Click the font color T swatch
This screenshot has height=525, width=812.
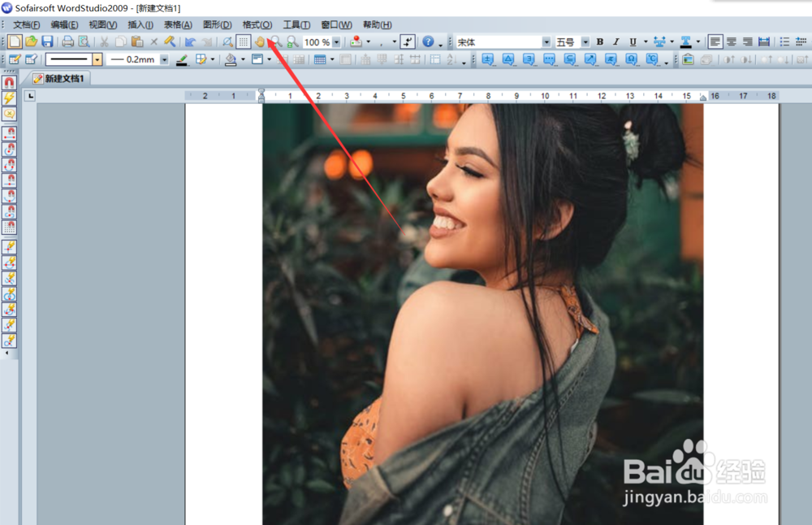[x=685, y=42]
